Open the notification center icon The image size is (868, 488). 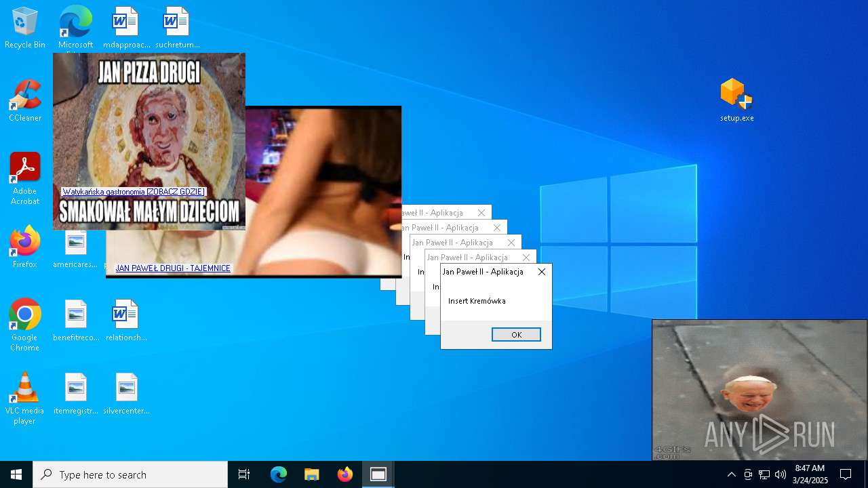pyautogui.click(x=846, y=474)
